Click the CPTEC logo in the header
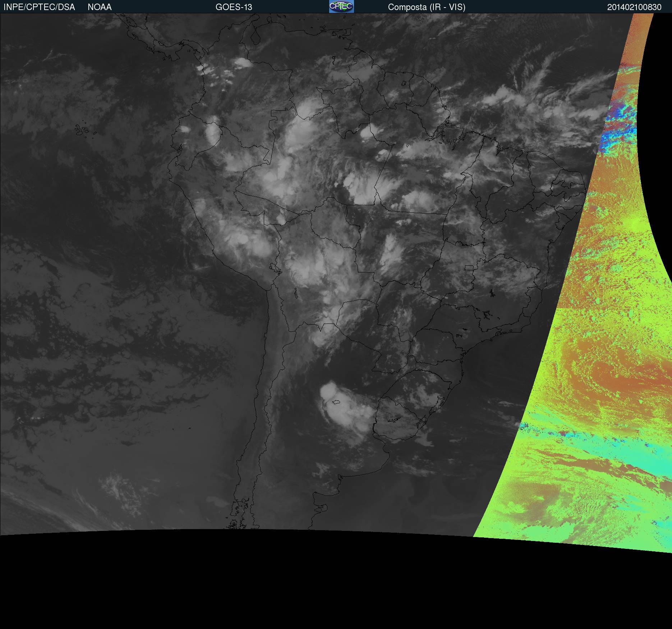 click(x=341, y=6)
